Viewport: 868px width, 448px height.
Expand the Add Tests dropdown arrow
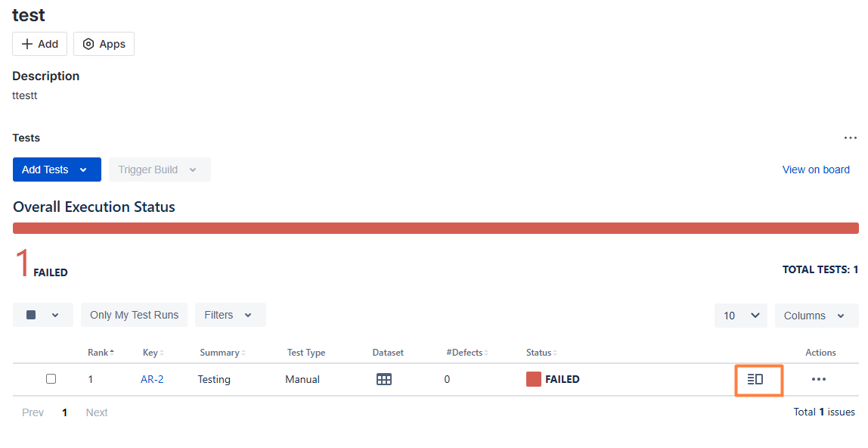[x=83, y=170]
